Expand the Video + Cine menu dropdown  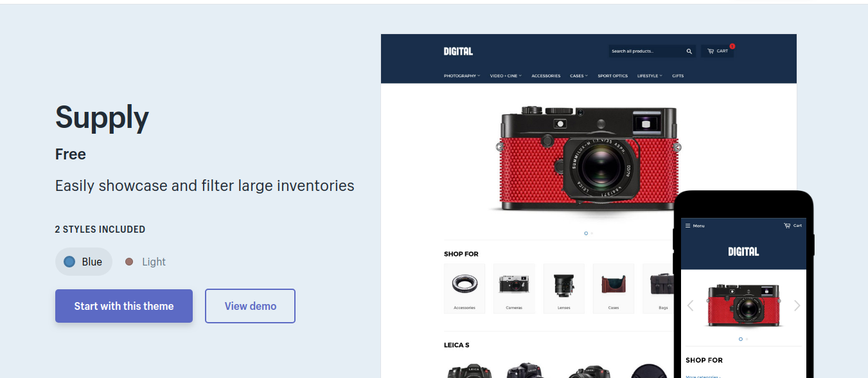[506, 76]
